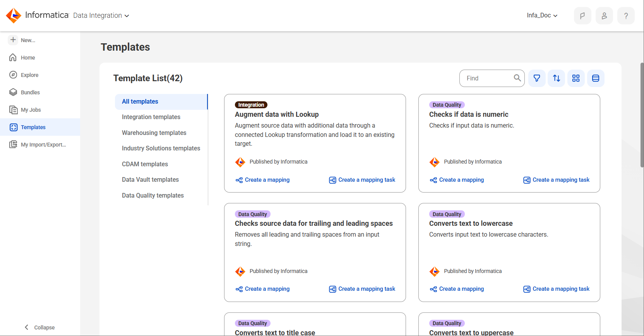This screenshot has height=336, width=644.
Task: Click the Templates sidebar icon
Action: click(x=14, y=127)
